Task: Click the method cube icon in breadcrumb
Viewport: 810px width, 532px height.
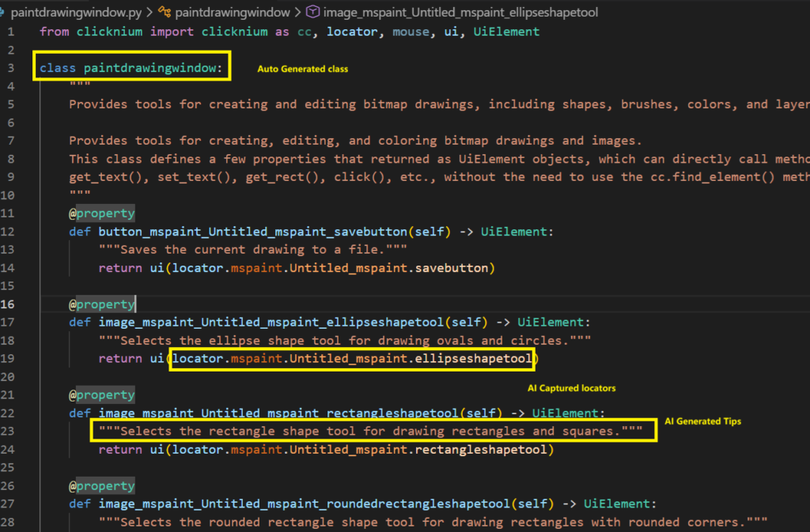Action: 312,13
